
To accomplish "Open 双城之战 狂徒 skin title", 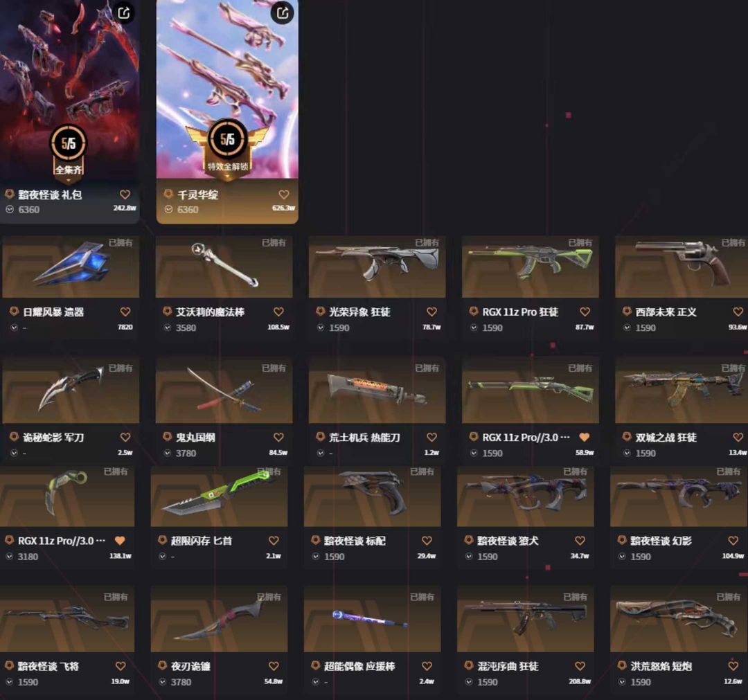I will (x=666, y=438).
